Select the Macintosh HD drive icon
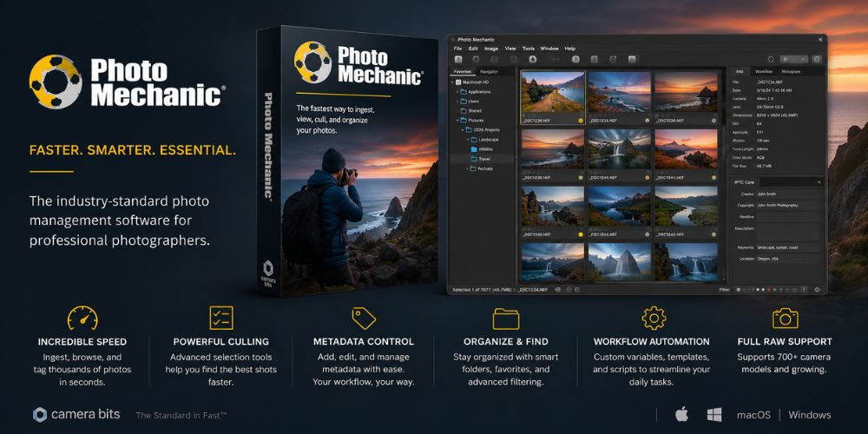The width and height of the screenshot is (868, 434). point(458,82)
